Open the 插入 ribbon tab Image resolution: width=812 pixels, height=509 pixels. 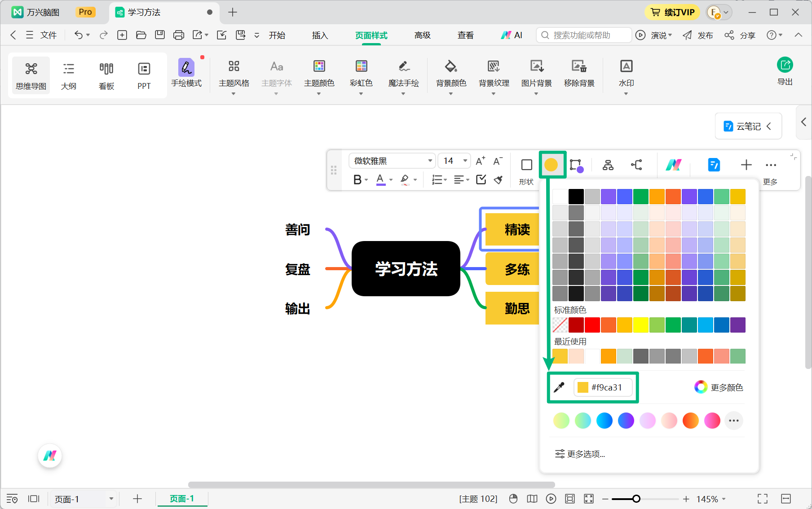pos(320,35)
